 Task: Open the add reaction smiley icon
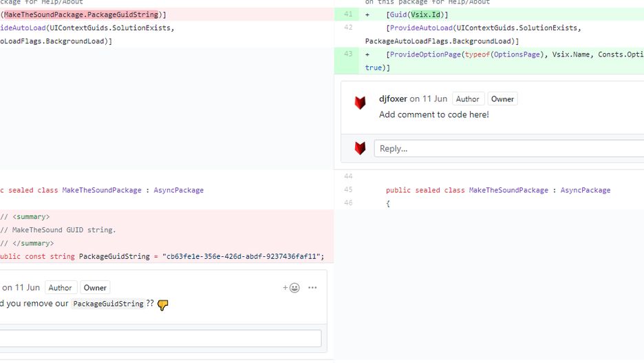pyautogui.click(x=291, y=288)
